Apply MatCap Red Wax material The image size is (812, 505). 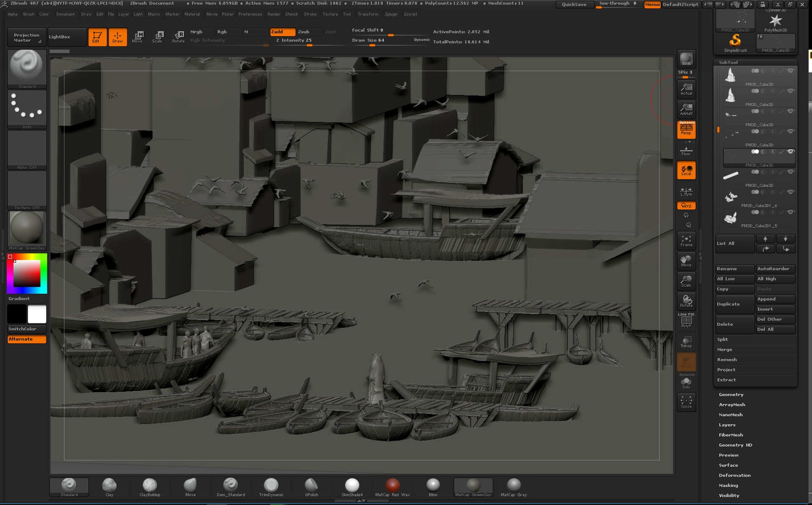pyautogui.click(x=392, y=487)
